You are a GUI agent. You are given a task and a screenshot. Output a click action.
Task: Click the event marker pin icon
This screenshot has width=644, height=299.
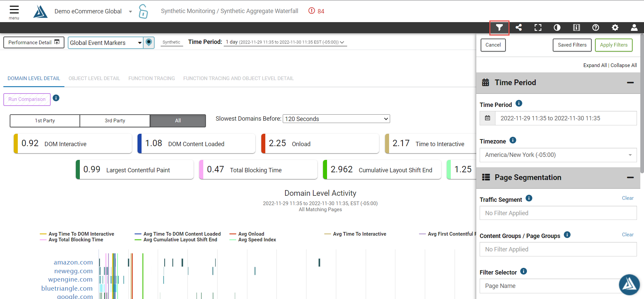tap(149, 43)
